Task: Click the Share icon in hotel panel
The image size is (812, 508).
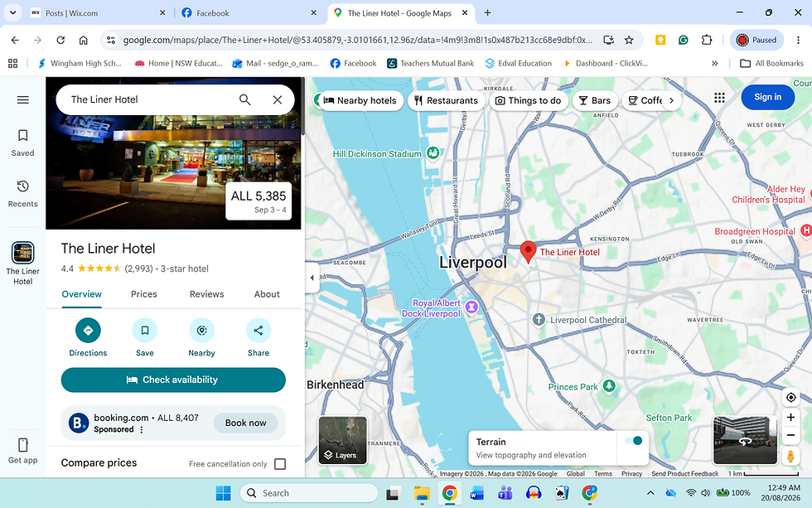Action: 259,331
